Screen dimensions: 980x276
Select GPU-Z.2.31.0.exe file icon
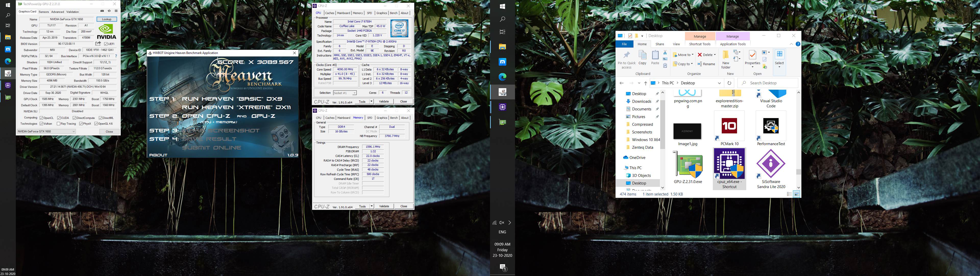pos(688,164)
